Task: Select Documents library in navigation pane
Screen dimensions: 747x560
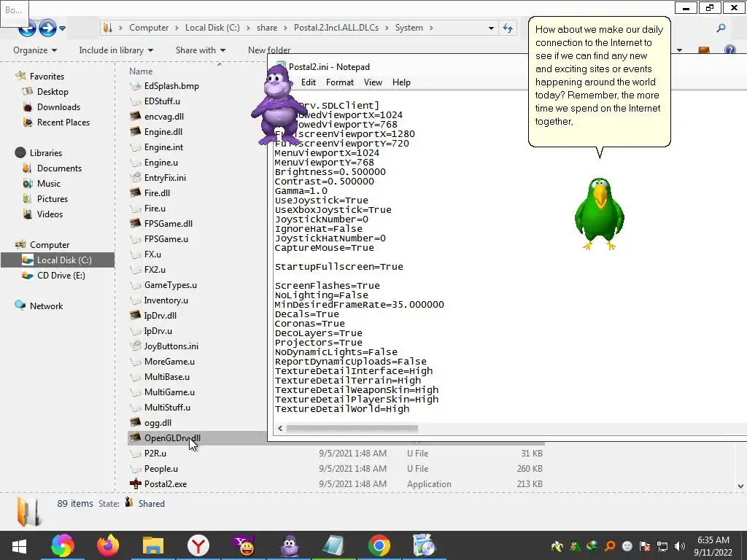Action: 59,168
